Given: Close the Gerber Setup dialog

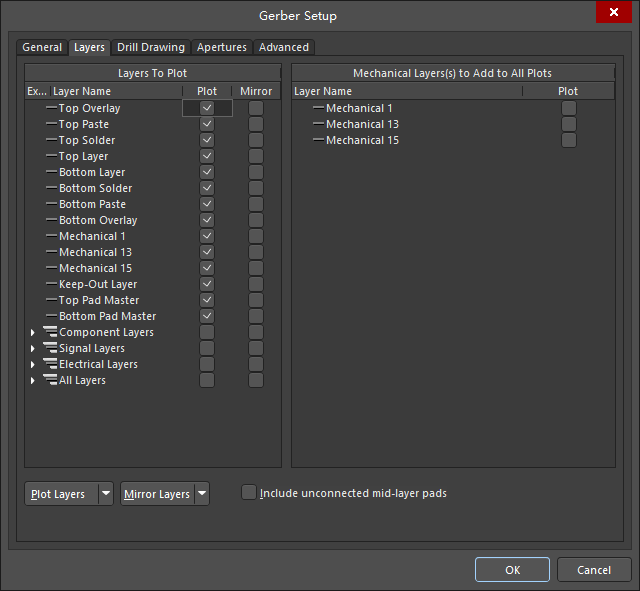Looking at the screenshot, I should click(x=613, y=12).
